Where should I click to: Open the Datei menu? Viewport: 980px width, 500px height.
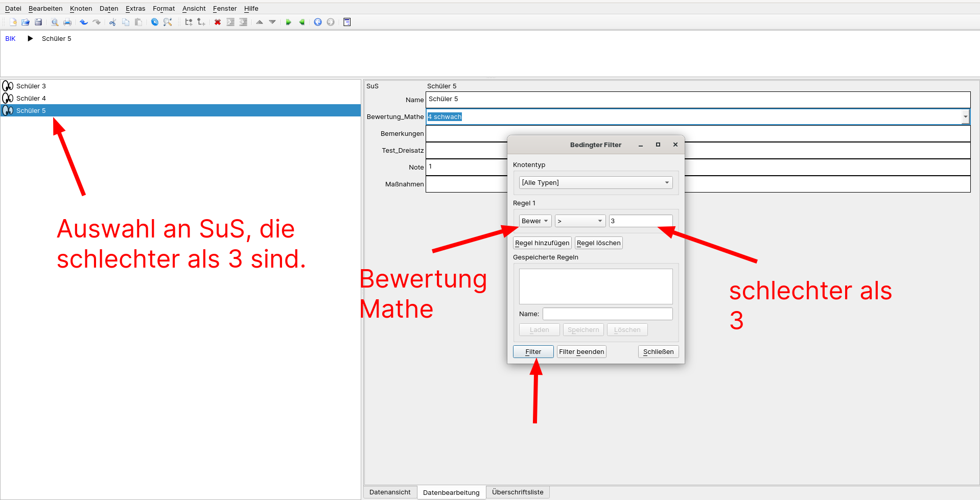coord(13,9)
